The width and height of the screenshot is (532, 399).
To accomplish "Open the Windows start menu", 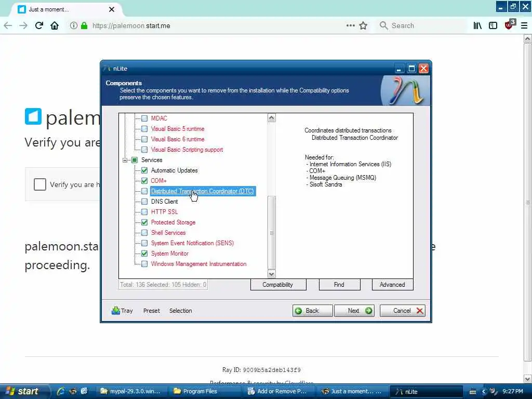I will click(24, 391).
